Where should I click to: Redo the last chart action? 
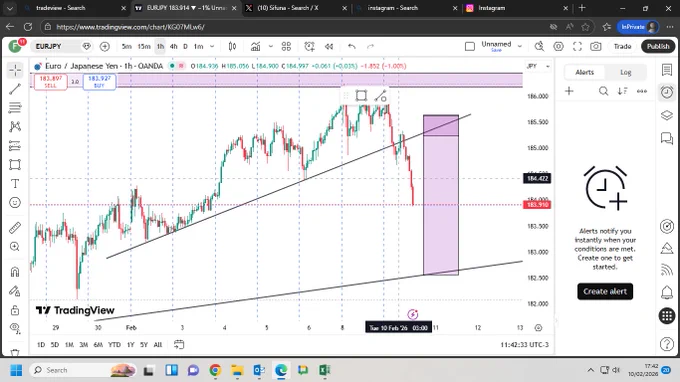coord(370,46)
